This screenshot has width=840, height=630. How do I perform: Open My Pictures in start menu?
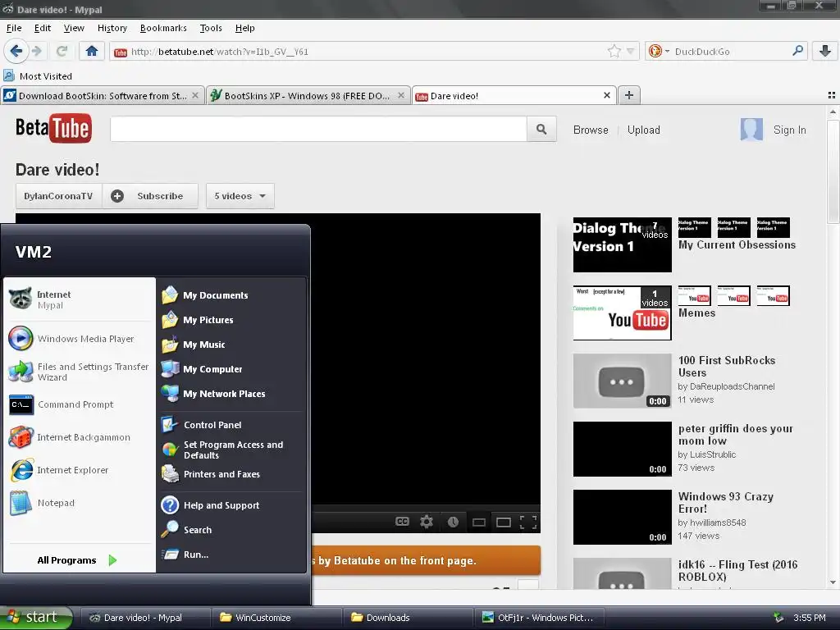click(231, 320)
